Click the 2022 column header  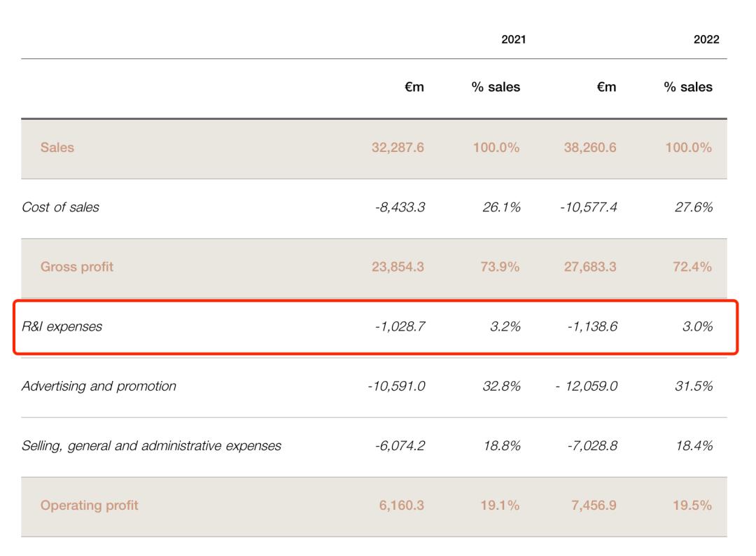point(706,40)
